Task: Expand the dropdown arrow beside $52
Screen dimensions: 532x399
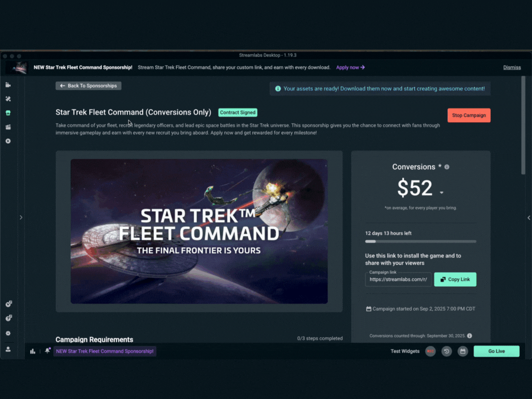Action: (441, 193)
